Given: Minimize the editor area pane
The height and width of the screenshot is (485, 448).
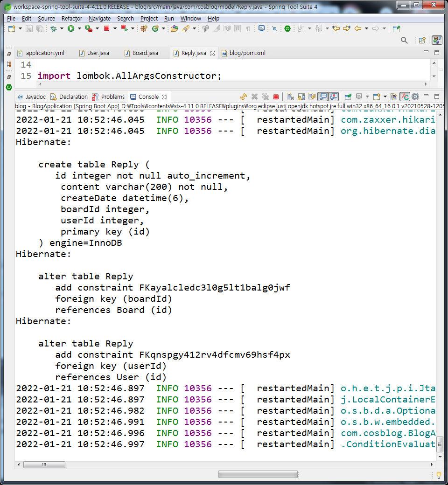Looking at the screenshot, I should click(x=426, y=52).
